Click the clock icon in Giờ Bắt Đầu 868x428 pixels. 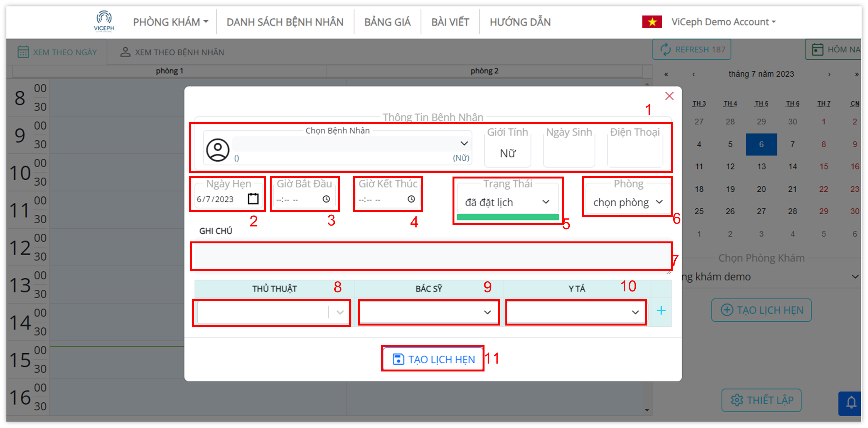click(326, 199)
